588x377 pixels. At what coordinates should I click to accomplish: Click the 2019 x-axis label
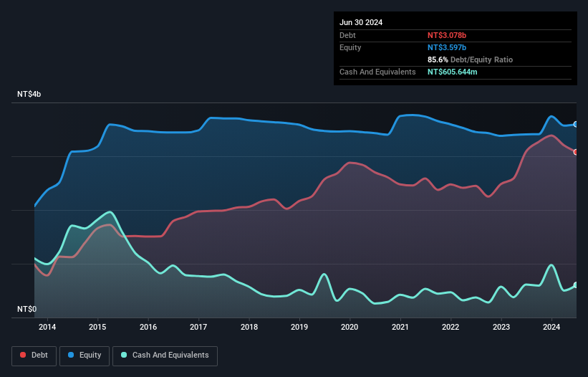tap(299, 327)
